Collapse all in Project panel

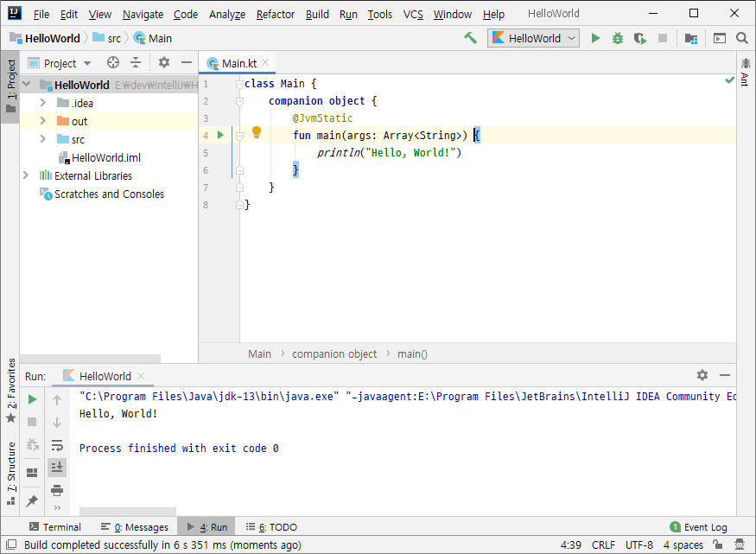point(136,63)
